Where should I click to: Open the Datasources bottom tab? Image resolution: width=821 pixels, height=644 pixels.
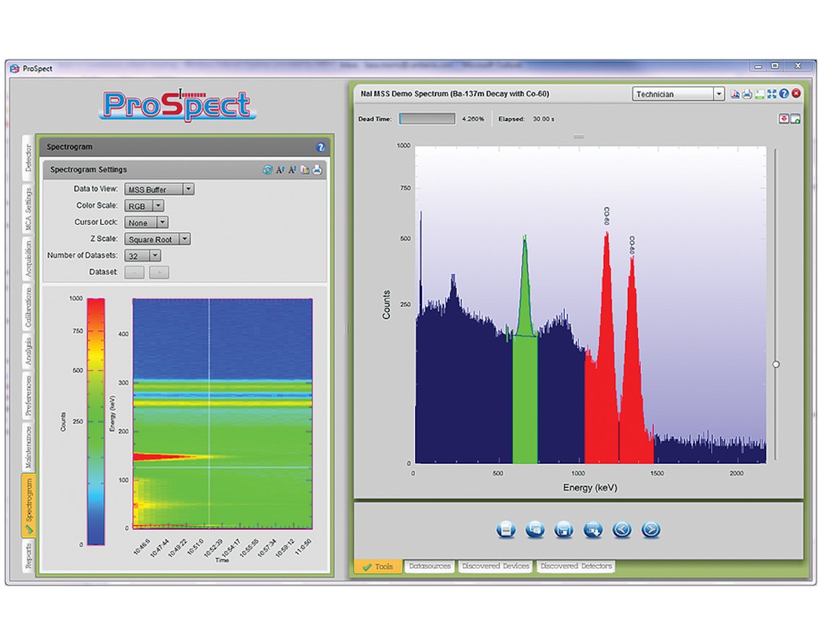[429, 566]
